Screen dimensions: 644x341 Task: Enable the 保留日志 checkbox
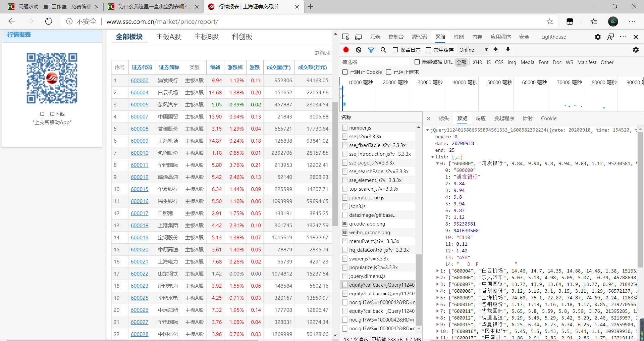(395, 50)
